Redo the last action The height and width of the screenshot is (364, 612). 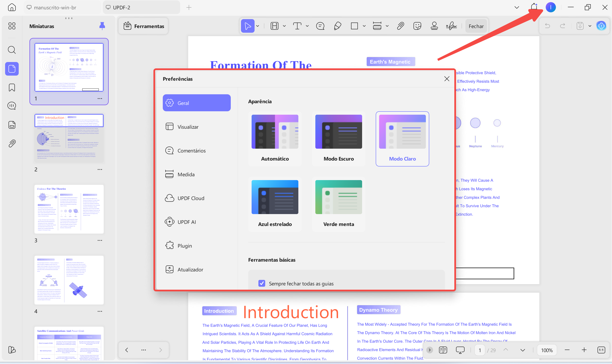[x=563, y=26]
